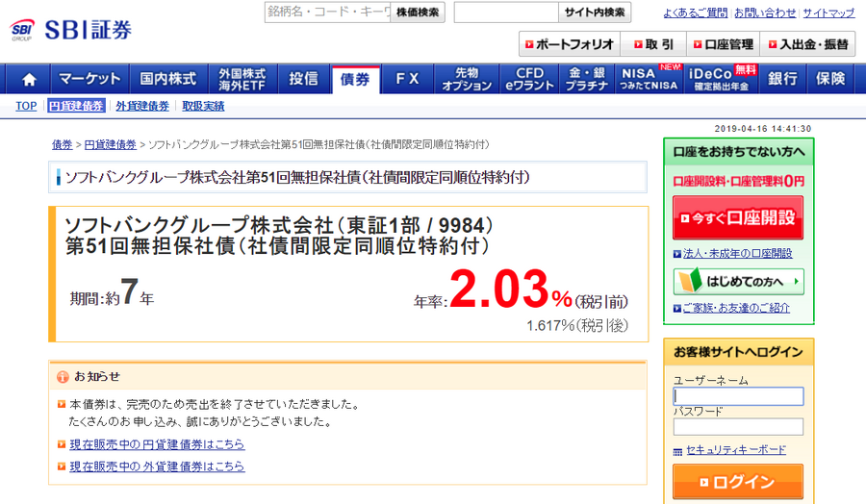Open 現在販売中の外貨建債券はこちら link
The width and height of the screenshot is (866, 504).
point(157,466)
